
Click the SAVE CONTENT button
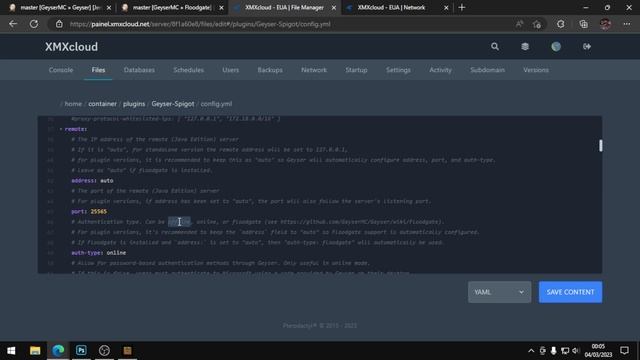point(570,292)
